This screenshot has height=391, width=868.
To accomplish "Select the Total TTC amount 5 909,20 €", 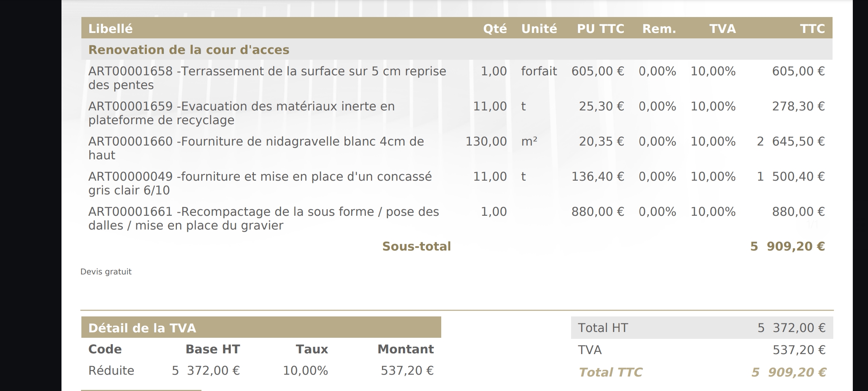I will [x=788, y=372].
